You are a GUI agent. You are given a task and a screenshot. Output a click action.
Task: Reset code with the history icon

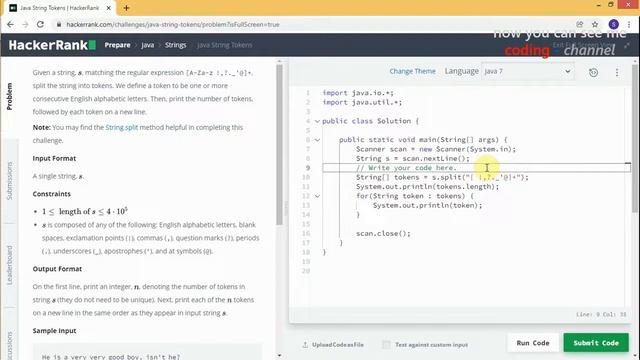pos(593,73)
